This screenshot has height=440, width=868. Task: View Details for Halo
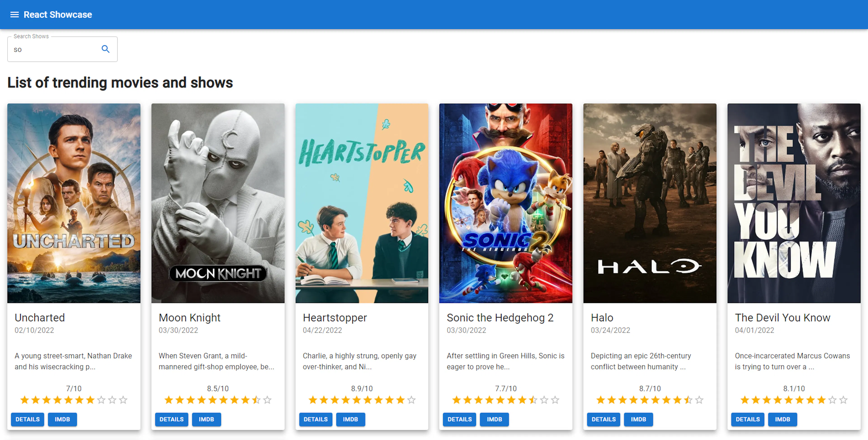[603, 419]
